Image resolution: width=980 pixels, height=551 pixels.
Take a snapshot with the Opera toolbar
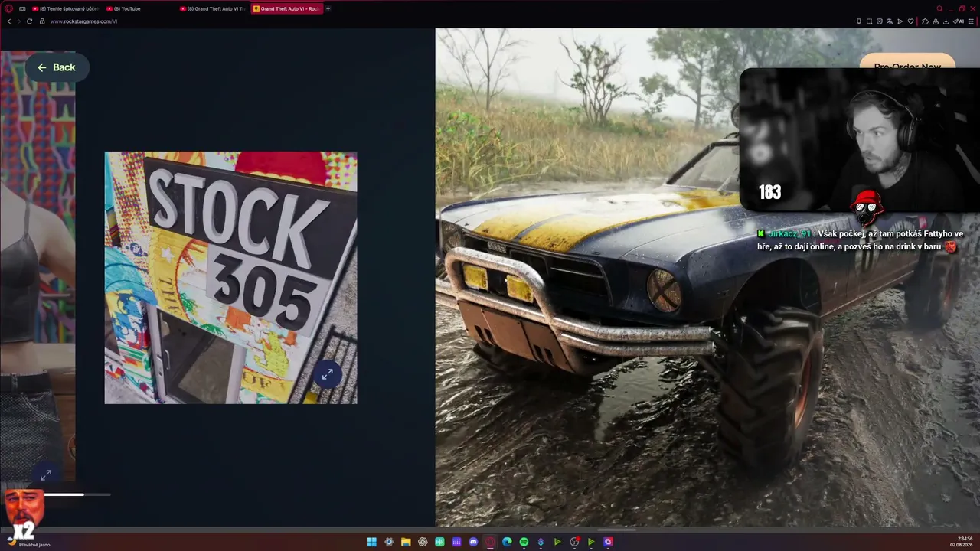point(869,21)
